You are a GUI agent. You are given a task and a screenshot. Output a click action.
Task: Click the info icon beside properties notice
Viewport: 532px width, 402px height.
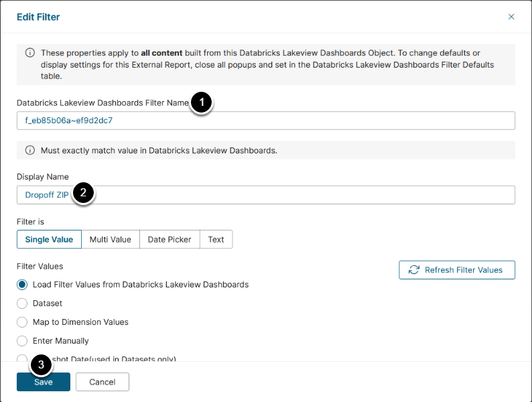coord(30,53)
